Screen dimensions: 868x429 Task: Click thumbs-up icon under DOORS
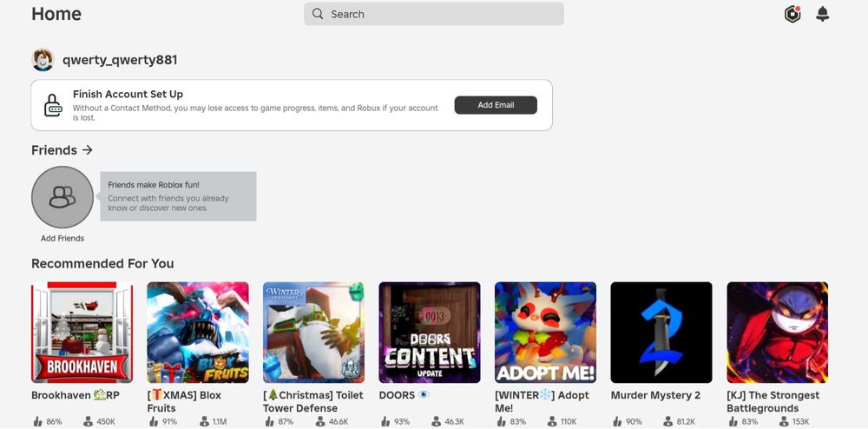[x=385, y=422]
